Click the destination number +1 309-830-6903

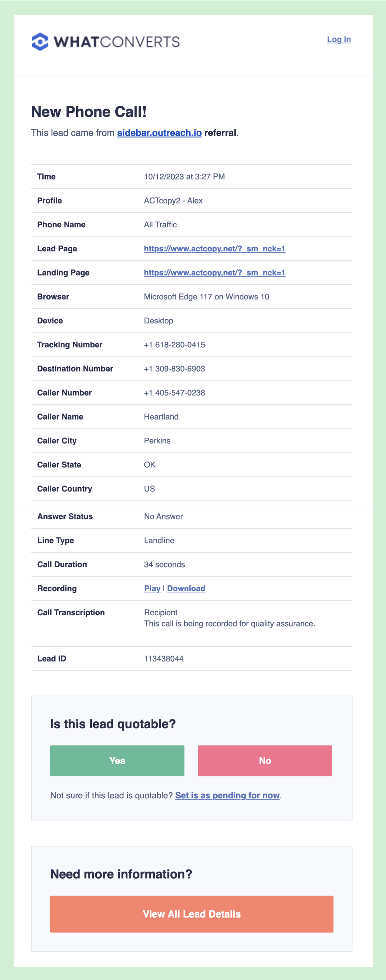point(174,369)
